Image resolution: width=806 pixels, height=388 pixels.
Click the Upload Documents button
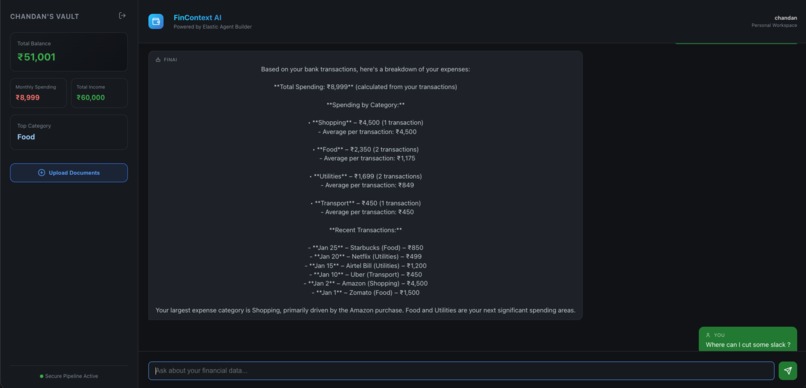[69, 173]
